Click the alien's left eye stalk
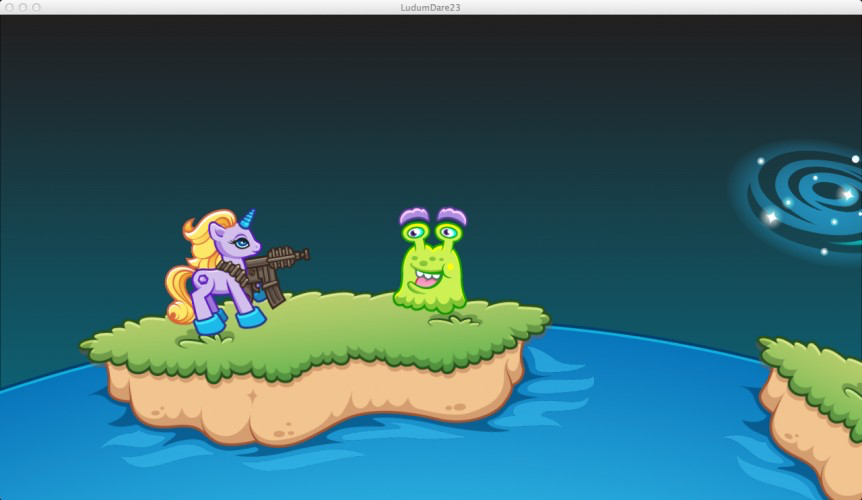862x500 pixels. (x=415, y=227)
